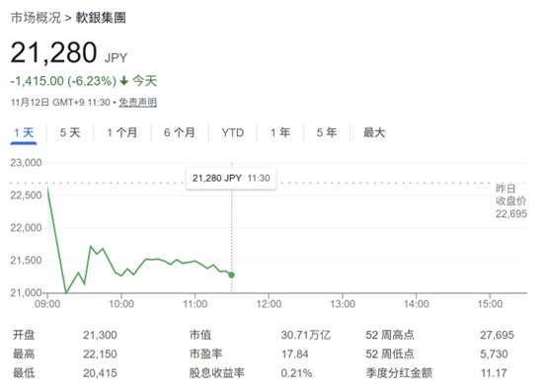Click the 季度分红金额 label
The width and height of the screenshot is (547, 392).
pyautogui.click(x=399, y=373)
